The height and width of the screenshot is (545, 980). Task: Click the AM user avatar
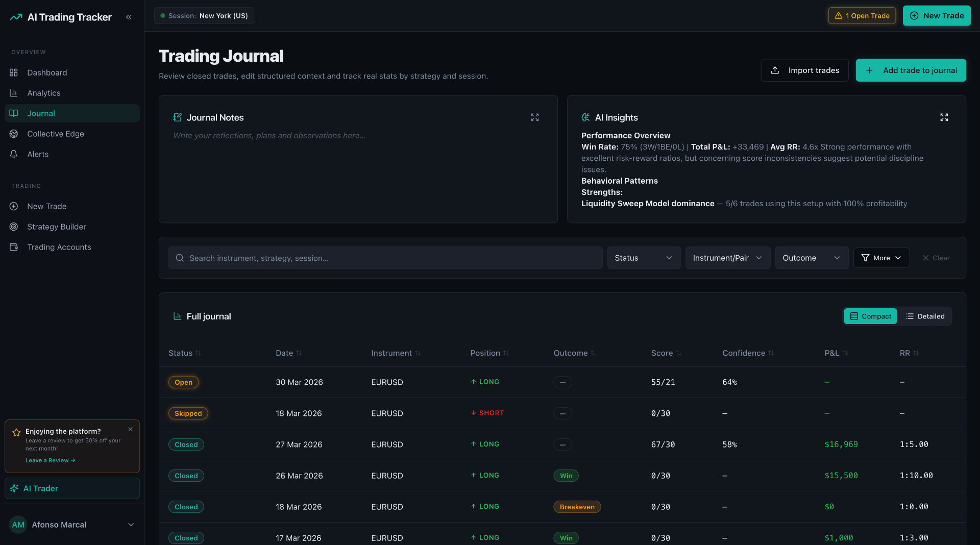click(18, 525)
